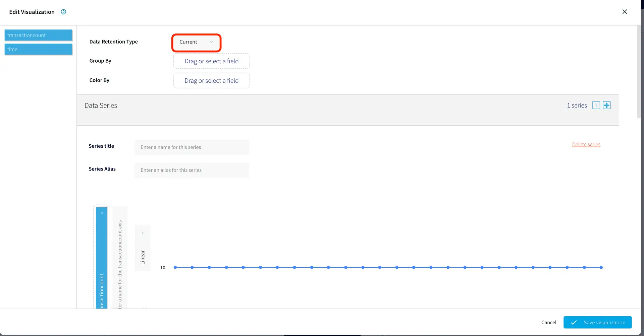
Task: Focus the Series Alias input
Action: pos(192,170)
